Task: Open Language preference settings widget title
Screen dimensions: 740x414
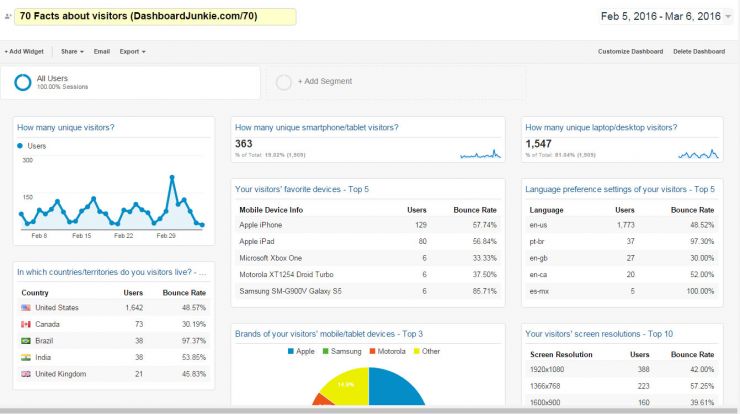Action: tap(620, 189)
